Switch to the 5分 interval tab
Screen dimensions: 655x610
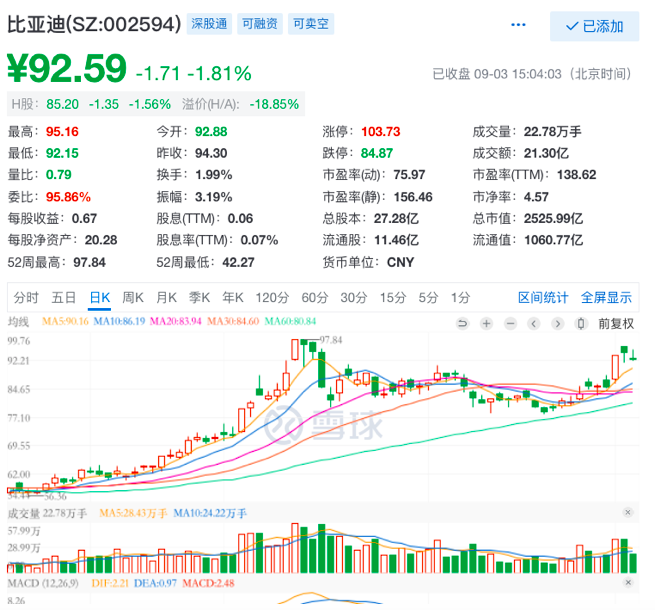(428, 298)
